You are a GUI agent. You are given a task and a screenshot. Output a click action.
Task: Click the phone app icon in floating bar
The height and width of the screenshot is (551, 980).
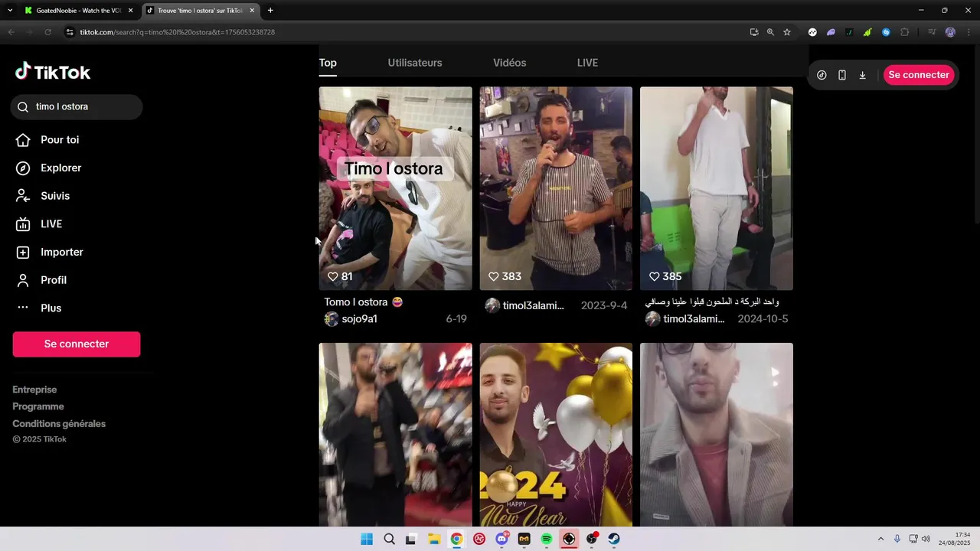(x=842, y=75)
